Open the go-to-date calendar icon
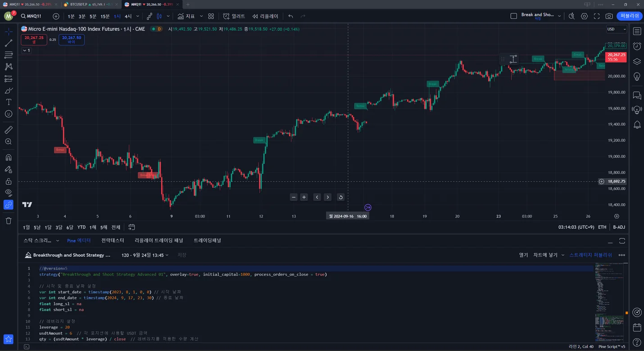Image resolution: width=644 pixels, height=351 pixels. tap(132, 227)
